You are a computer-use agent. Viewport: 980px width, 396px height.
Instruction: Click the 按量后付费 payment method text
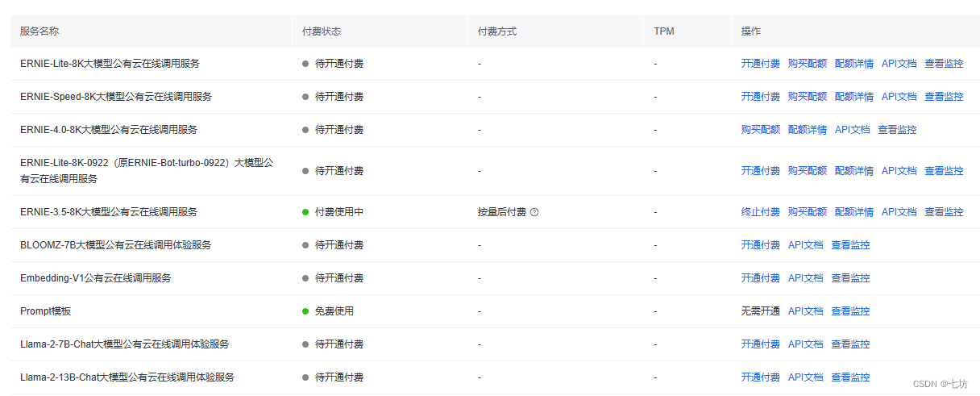click(x=501, y=212)
